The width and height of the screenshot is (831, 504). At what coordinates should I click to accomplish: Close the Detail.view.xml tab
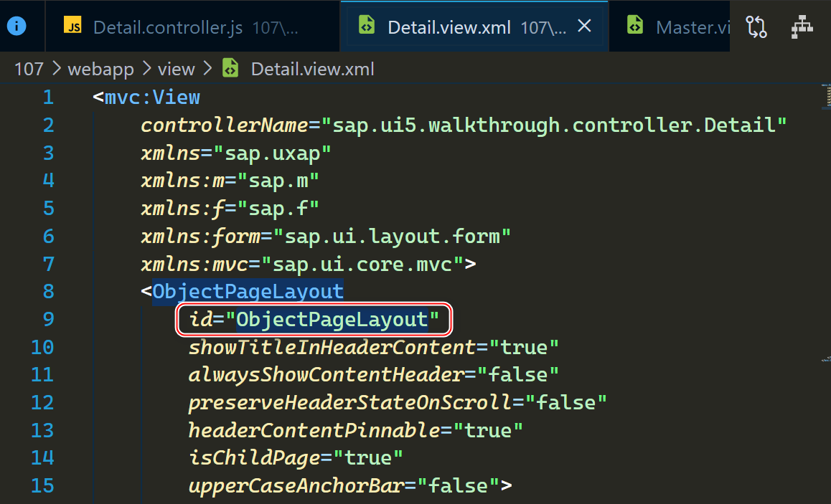[x=584, y=26]
